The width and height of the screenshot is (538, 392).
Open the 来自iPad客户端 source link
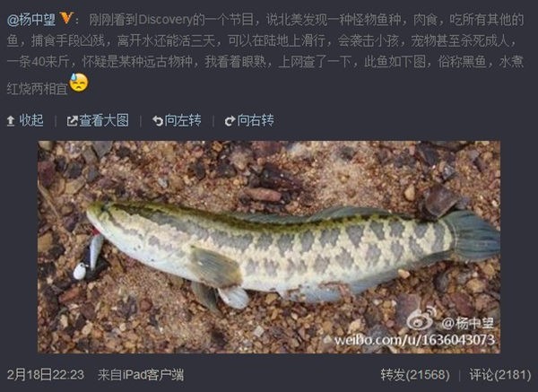point(141,374)
